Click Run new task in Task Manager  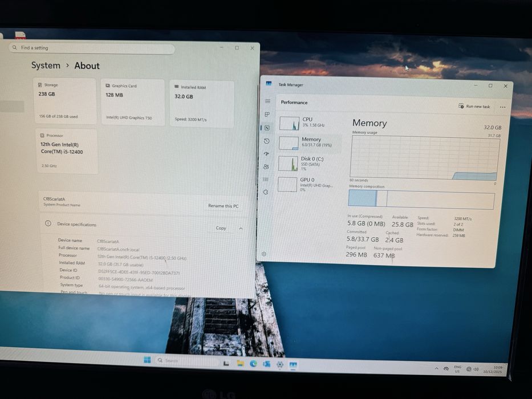pos(474,106)
